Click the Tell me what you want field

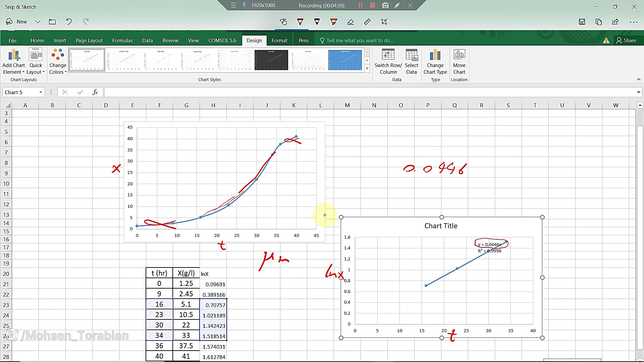[x=360, y=41]
